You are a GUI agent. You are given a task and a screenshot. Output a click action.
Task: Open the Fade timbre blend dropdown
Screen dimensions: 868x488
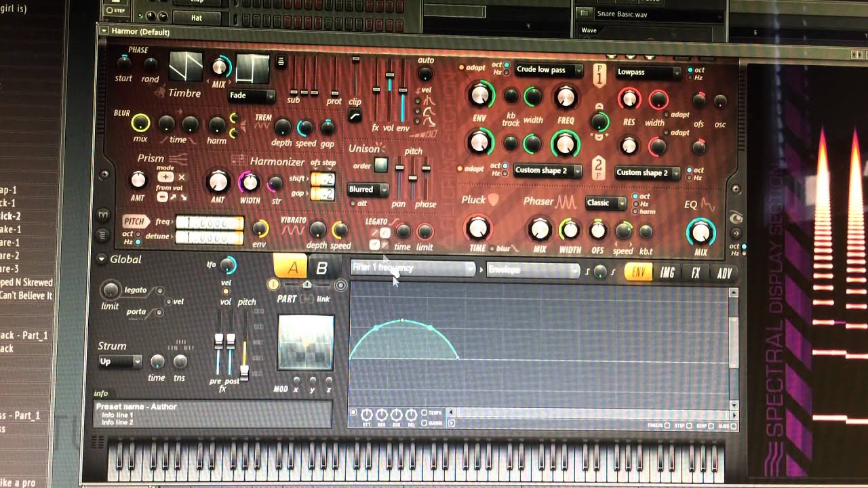click(x=252, y=96)
